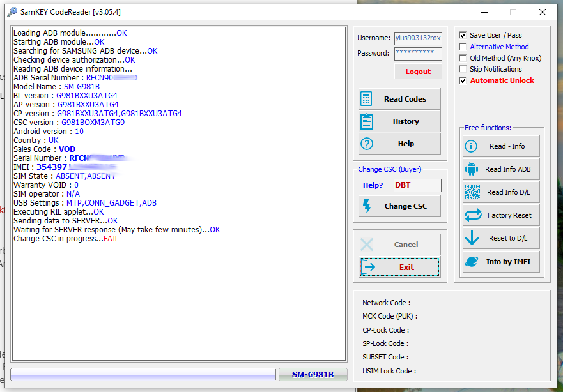The height and width of the screenshot is (392, 563).
Task: Disable the Automatic Unlock checkbox
Action: point(463,80)
